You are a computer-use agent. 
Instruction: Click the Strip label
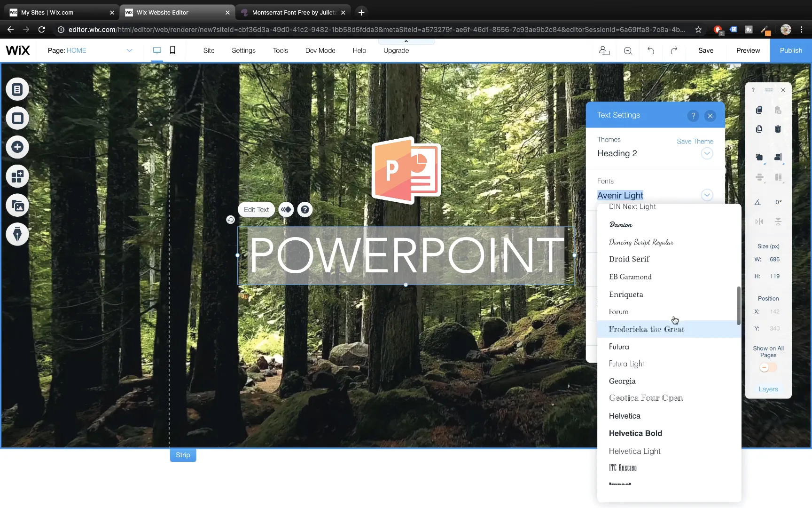[183, 455]
